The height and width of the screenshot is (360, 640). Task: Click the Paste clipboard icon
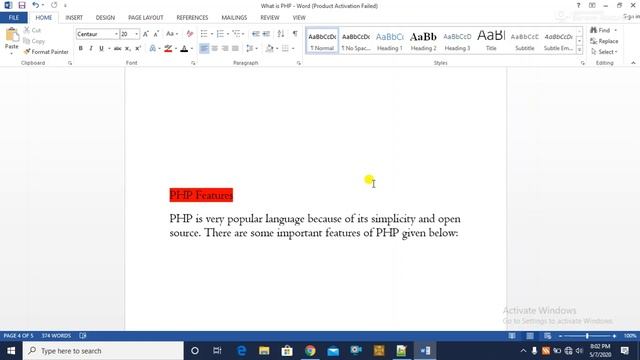coord(11,36)
